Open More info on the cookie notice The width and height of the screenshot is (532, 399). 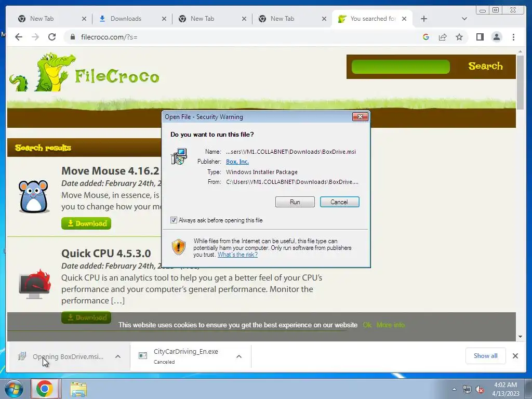point(391,325)
